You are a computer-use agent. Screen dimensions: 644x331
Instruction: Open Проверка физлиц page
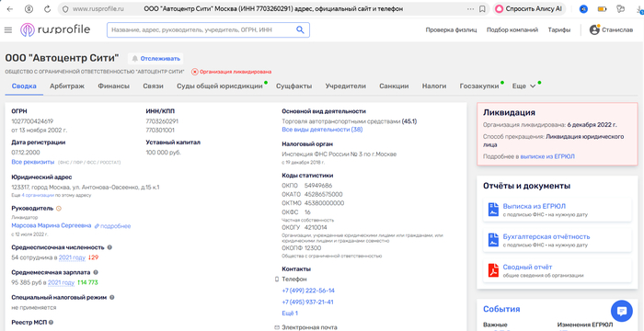pyautogui.click(x=451, y=29)
